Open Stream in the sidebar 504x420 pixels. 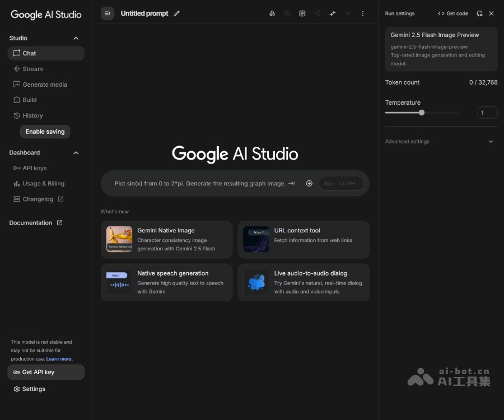point(32,69)
